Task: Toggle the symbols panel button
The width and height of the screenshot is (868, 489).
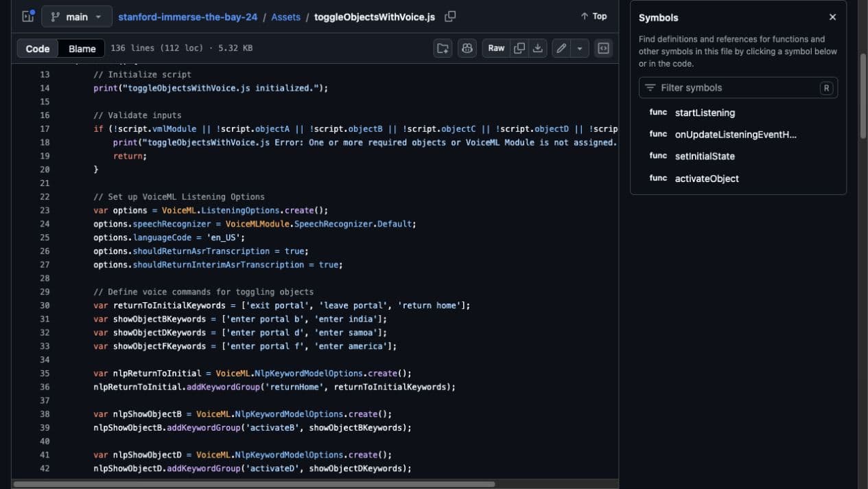Action: [x=603, y=48]
